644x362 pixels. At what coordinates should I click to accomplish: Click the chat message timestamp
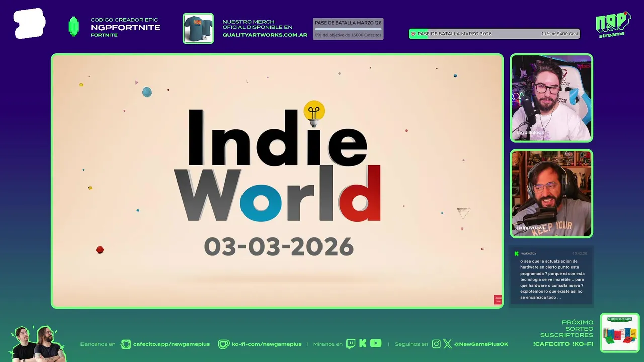[579, 254]
